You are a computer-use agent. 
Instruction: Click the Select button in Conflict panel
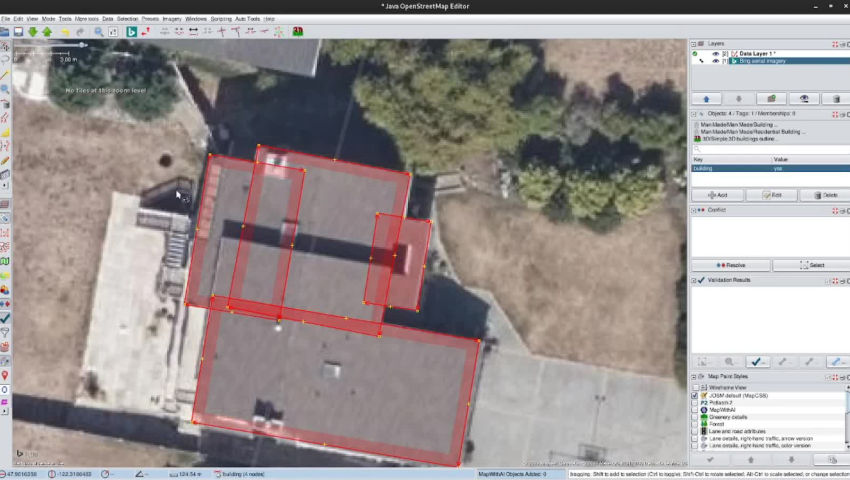(x=812, y=266)
